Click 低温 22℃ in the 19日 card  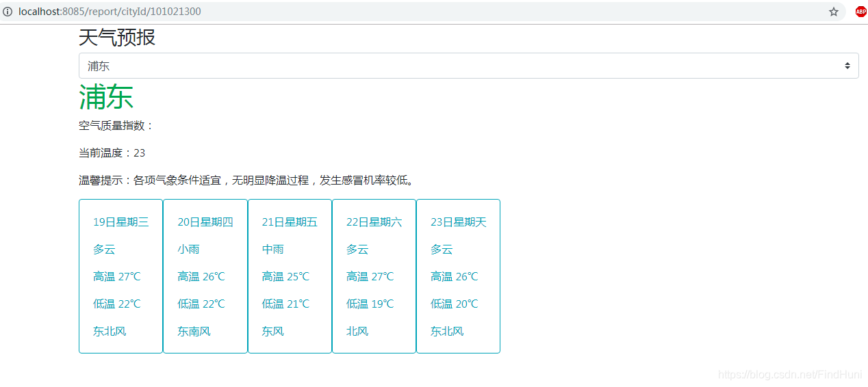117,304
